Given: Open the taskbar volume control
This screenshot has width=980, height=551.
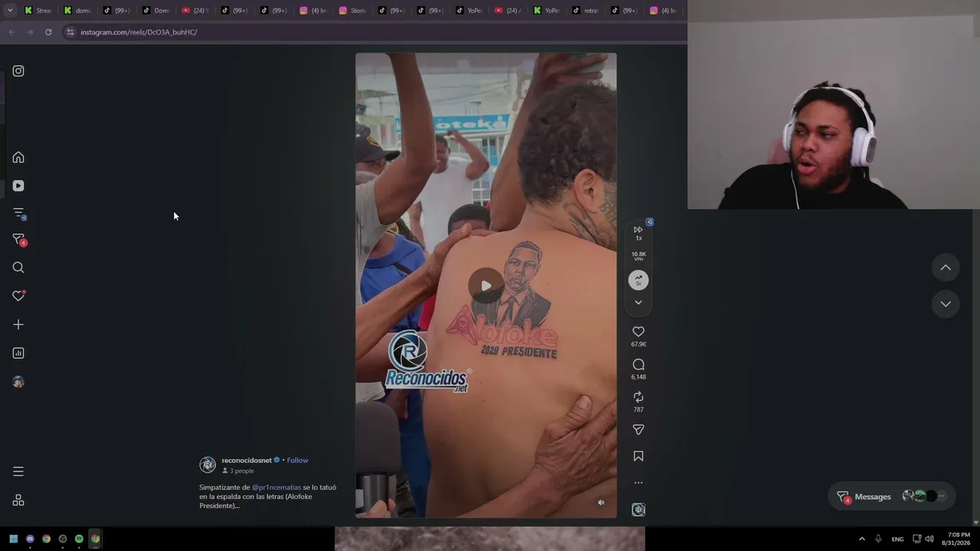Looking at the screenshot, I should point(929,539).
